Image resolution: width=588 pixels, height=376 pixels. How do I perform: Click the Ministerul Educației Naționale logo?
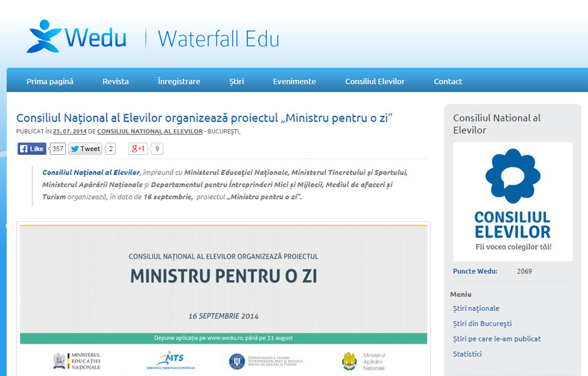(76, 361)
